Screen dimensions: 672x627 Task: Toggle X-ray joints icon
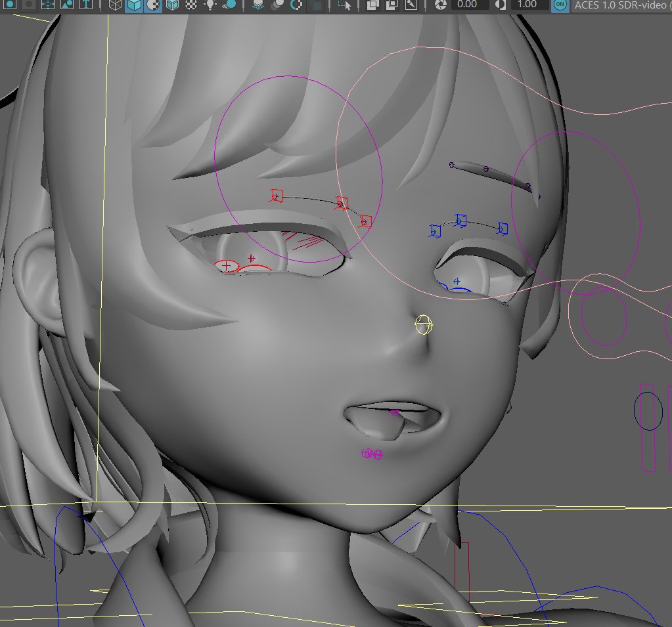[x=411, y=5]
